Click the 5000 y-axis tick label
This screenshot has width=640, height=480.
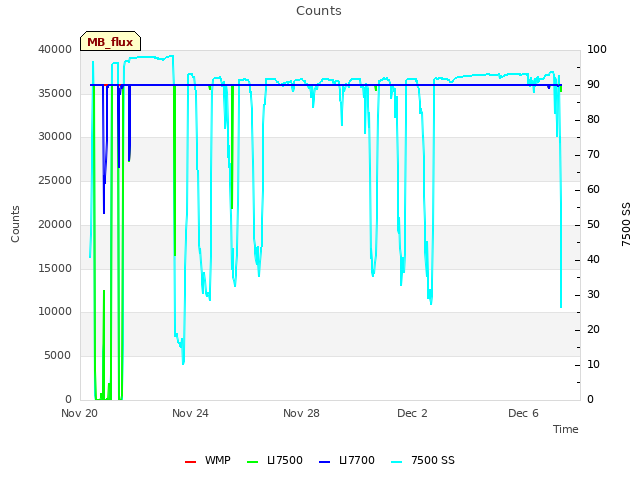(x=58, y=356)
